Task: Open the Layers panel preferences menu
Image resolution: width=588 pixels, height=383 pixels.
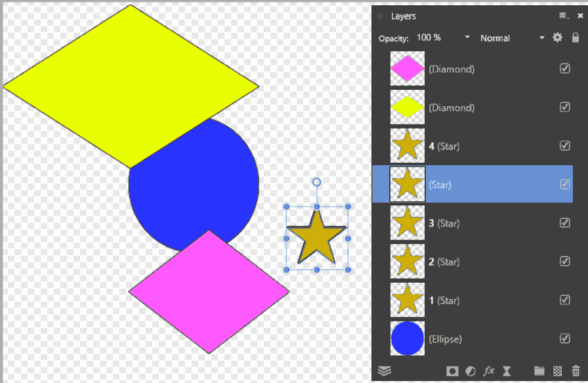Action: pyautogui.click(x=564, y=16)
